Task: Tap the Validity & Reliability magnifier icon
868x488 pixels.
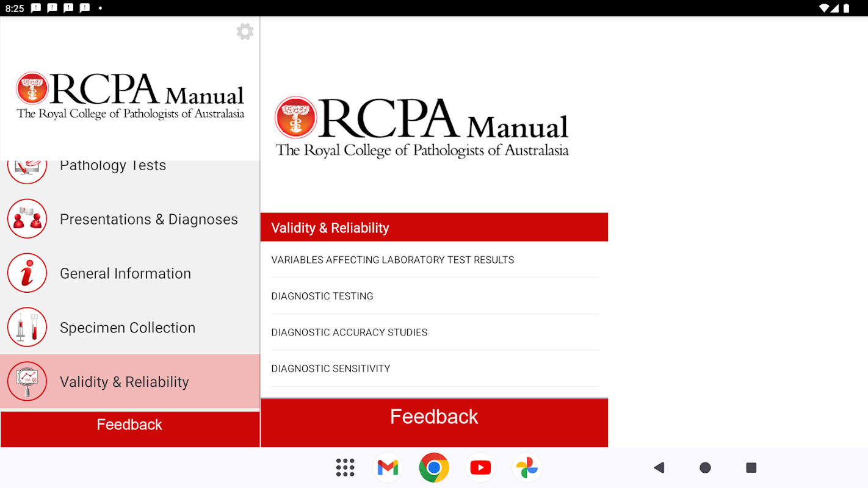Action: coord(27,382)
